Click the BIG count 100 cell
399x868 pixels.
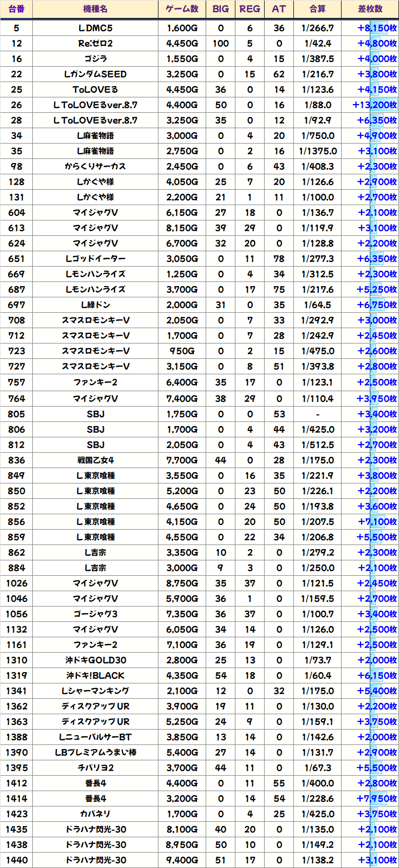pos(221,44)
